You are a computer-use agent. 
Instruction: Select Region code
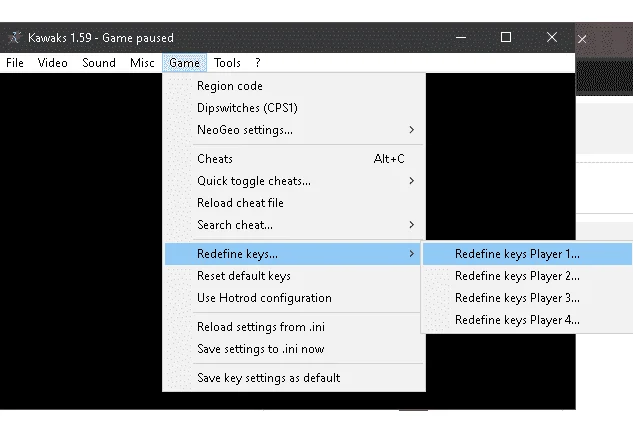click(294, 86)
